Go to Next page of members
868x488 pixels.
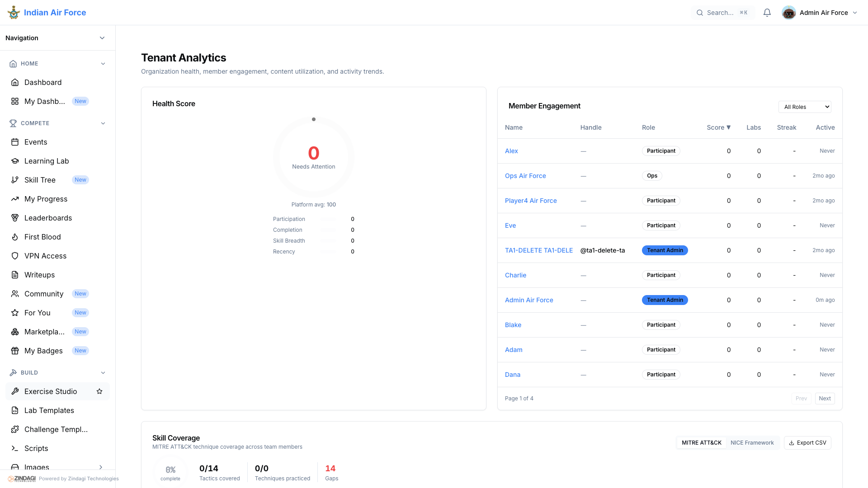click(x=825, y=399)
